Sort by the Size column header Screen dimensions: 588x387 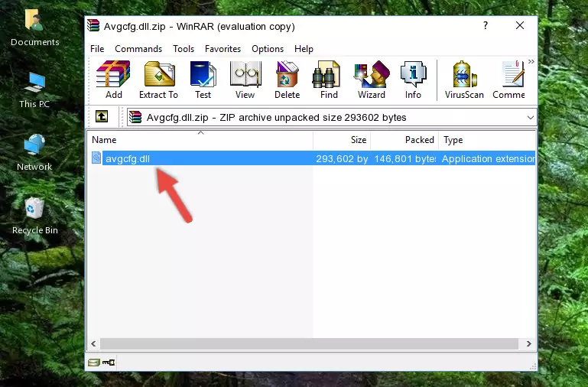(342, 140)
